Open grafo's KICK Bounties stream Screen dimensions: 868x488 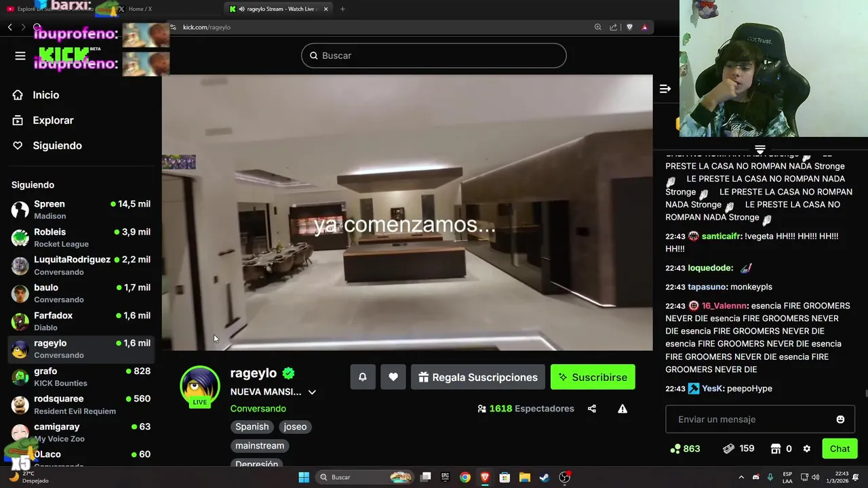(81, 376)
